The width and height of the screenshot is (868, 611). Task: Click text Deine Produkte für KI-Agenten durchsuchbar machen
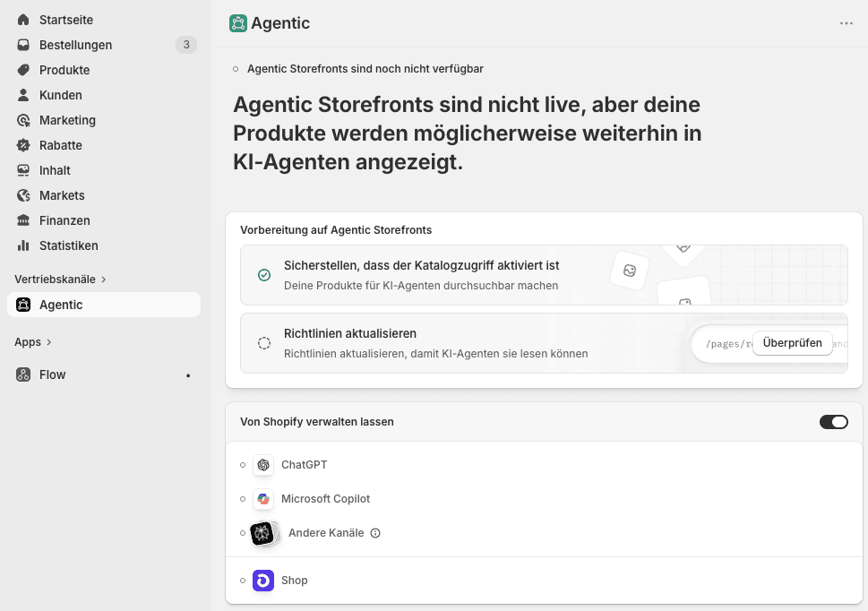pyautogui.click(x=421, y=286)
